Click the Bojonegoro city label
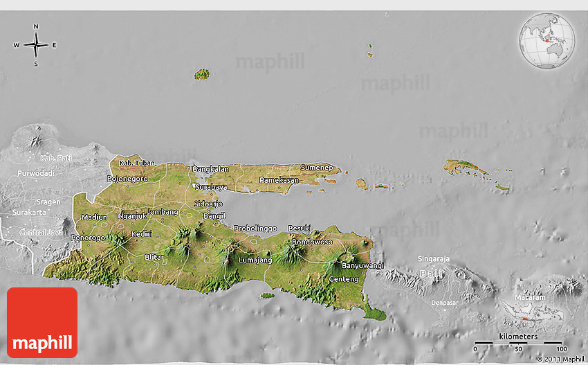The image size is (588, 365). (x=127, y=179)
